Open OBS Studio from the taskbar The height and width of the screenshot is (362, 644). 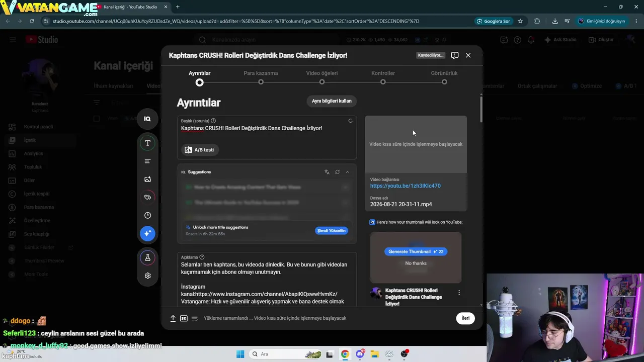404,354
